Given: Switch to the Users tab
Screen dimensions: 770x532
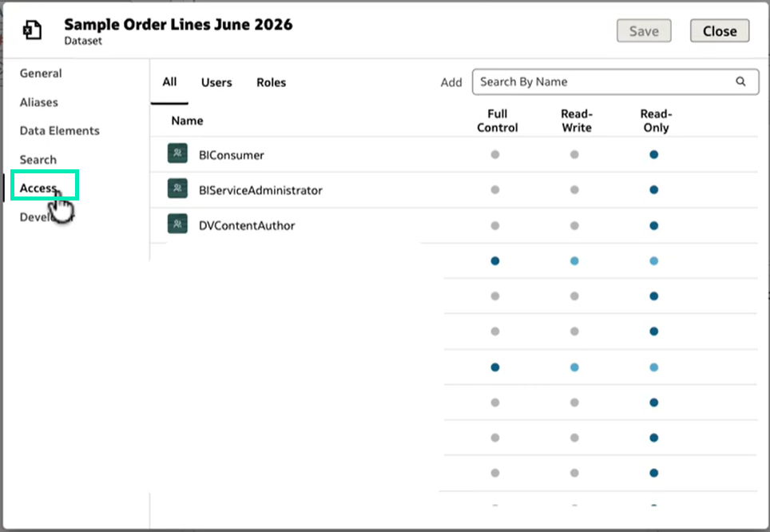Looking at the screenshot, I should 216,82.
